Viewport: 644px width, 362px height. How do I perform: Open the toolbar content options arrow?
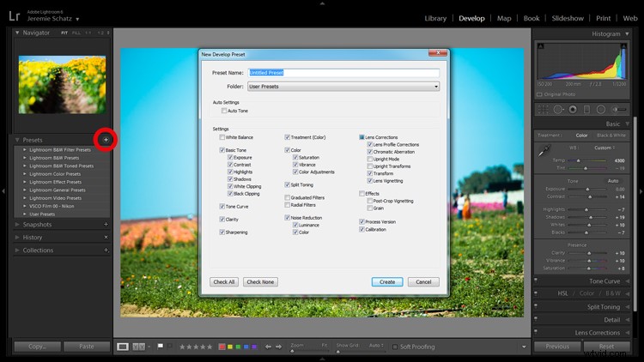(x=524, y=347)
